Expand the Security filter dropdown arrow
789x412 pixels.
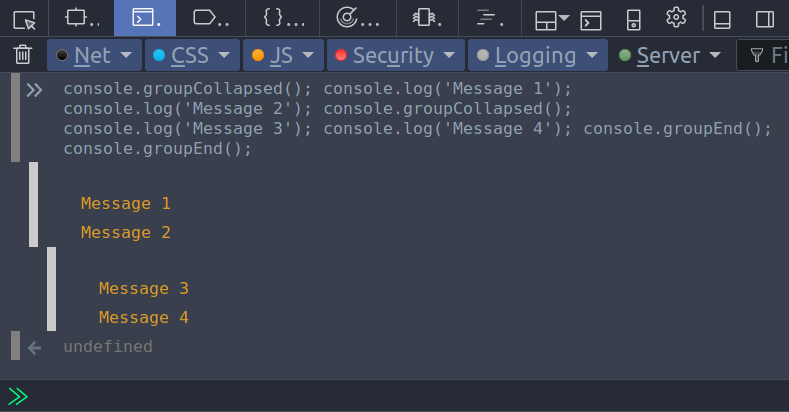tap(449, 55)
